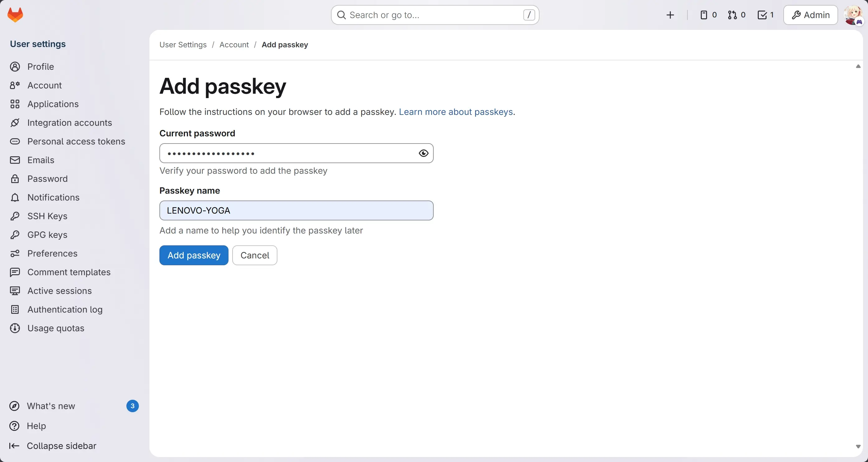This screenshot has width=868, height=462.
Task: Open the Notifications settings via bell icon
Action: pyautogui.click(x=53, y=197)
